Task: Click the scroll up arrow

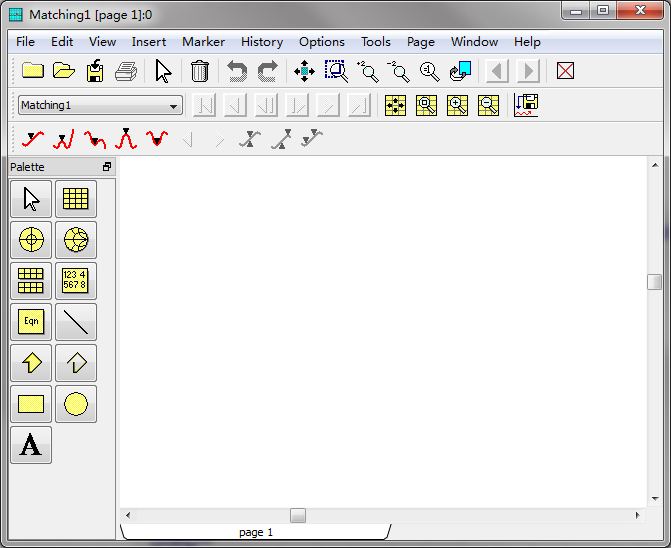Action: click(x=655, y=165)
